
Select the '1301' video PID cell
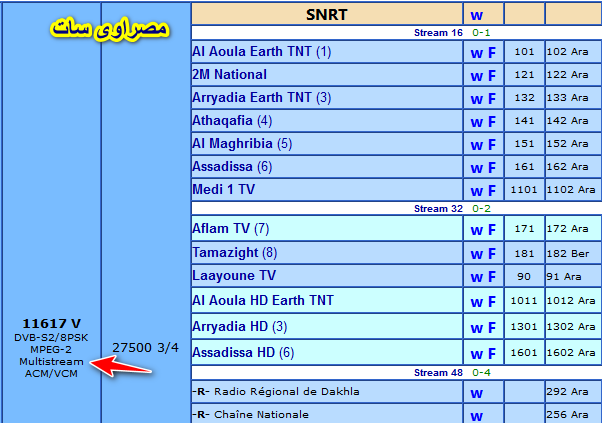click(x=524, y=327)
